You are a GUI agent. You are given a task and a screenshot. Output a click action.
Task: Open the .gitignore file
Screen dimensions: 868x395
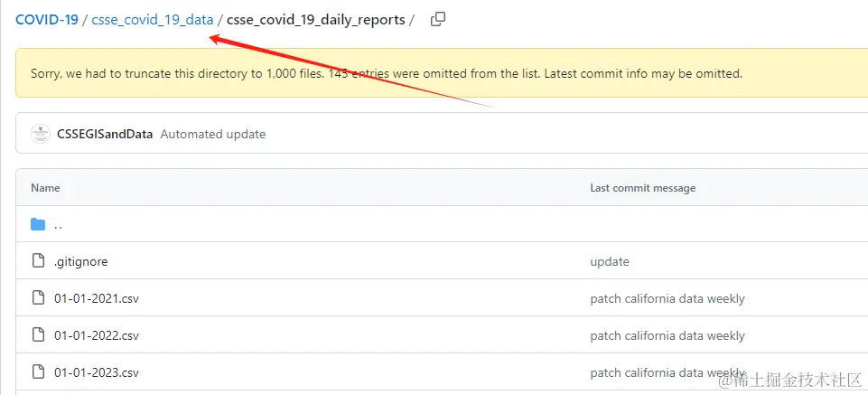80,261
